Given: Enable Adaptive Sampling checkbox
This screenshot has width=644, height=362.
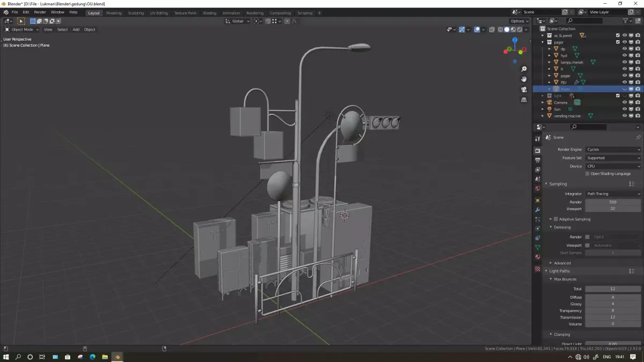Looking at the screenshot, I should (x=556, y=219).
